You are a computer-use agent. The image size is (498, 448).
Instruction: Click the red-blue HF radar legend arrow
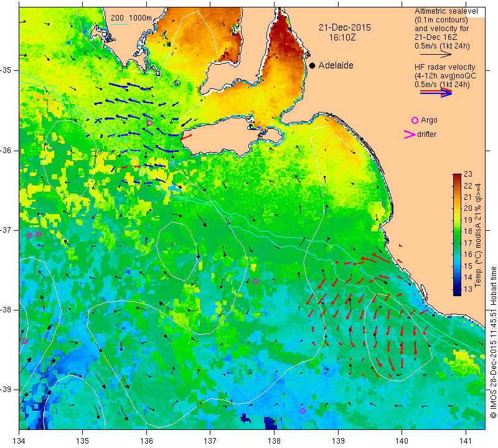(436, 93)
